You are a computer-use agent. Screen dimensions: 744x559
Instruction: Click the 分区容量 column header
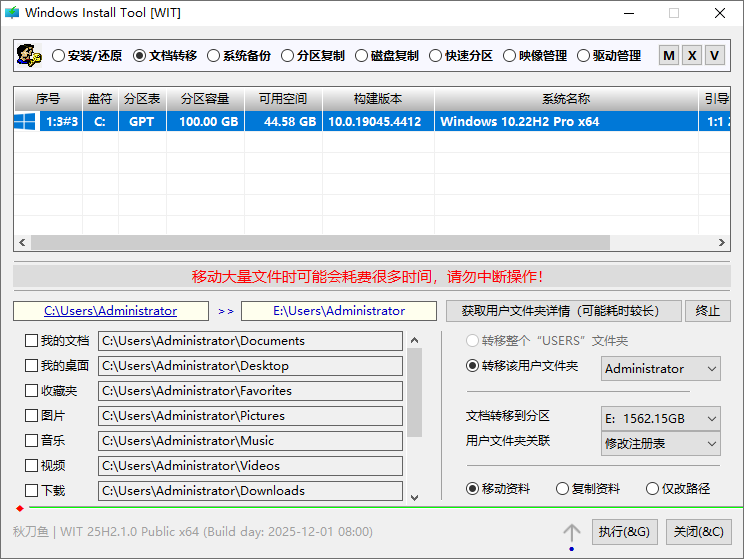pos(205,99)
